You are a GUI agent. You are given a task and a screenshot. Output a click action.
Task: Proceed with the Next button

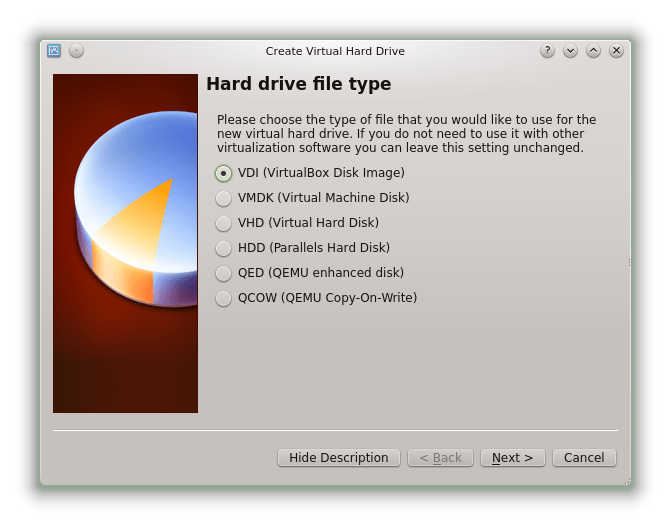click(x=513, y=458)
